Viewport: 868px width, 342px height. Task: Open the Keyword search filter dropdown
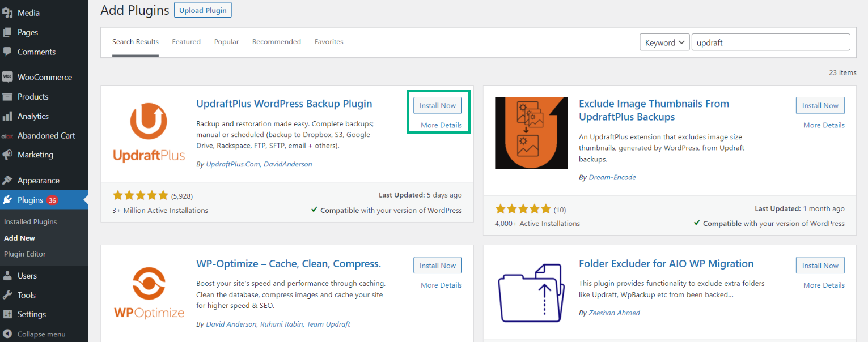(x=664, y=41)
